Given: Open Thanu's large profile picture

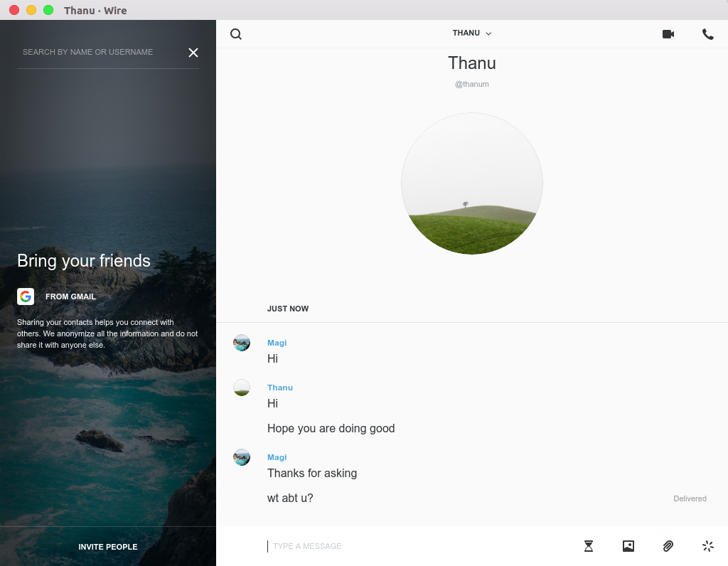Looking at the screenshot, I should [x=472, y=183].
